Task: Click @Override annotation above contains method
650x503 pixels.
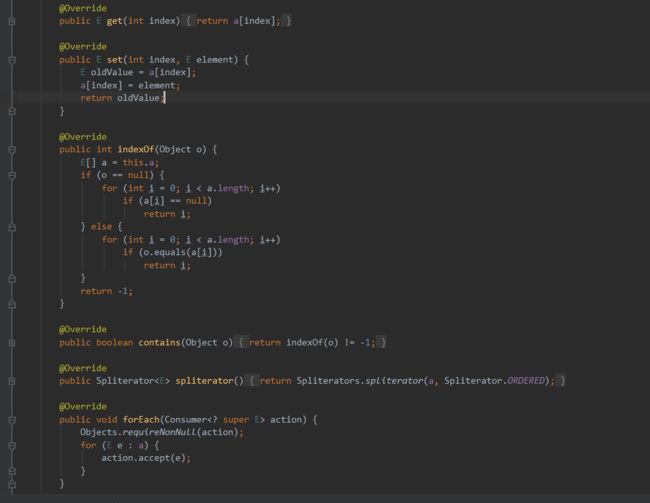Action: click(82, 329)
